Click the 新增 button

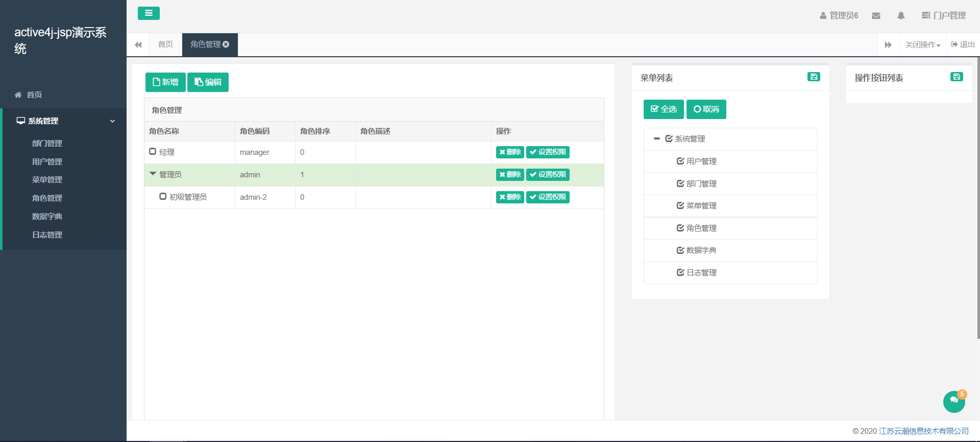tap(165, 82)
